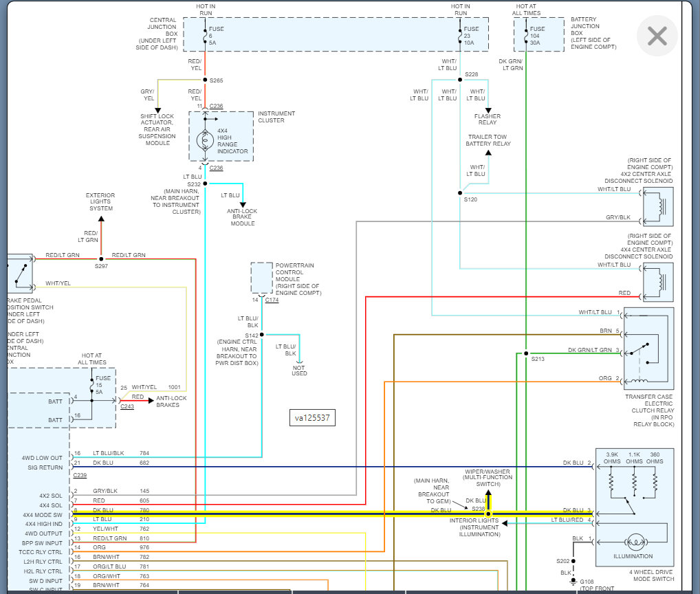Click the 4X4 HIGH IND pin label
Screen dimensions: 700x594
44,524
